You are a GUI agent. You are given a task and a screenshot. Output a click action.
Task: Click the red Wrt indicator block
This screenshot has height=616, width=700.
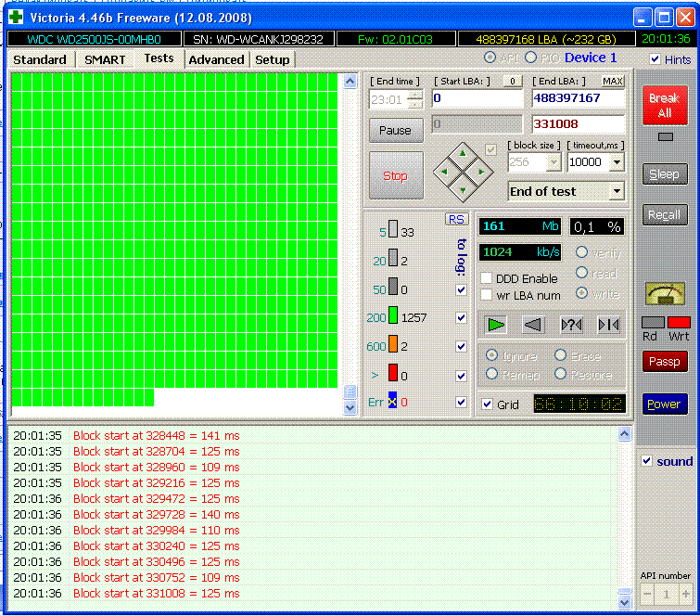pyautogui.click(x=679, y=322)
